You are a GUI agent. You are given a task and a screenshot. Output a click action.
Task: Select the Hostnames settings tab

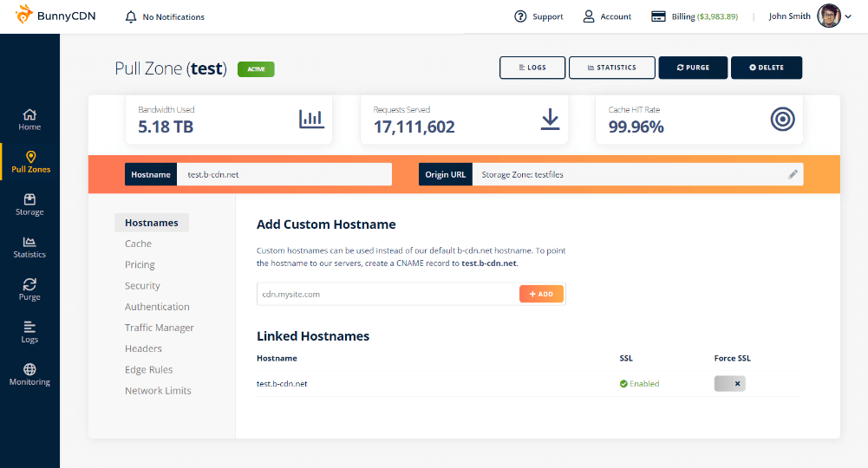click(152, 223)
